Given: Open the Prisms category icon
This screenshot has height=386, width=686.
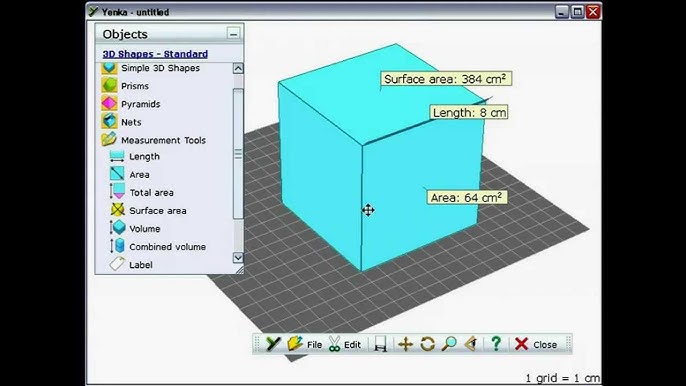Looking at the screenshot, I should (x=109, y=85).
